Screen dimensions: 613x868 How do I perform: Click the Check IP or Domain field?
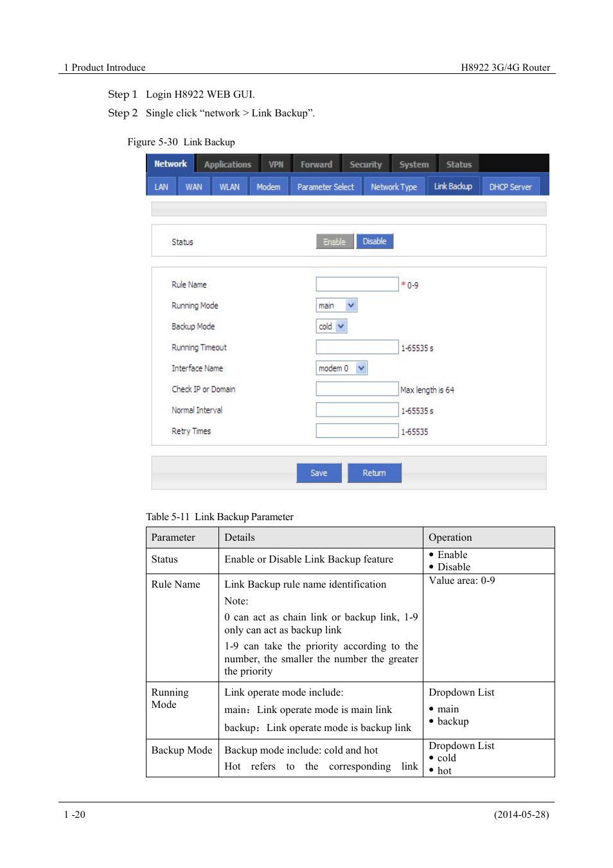tap(357, 389)
